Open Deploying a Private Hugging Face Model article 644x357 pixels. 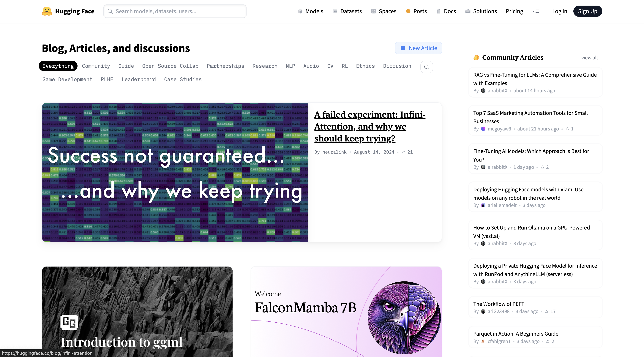tap(535, 270)
